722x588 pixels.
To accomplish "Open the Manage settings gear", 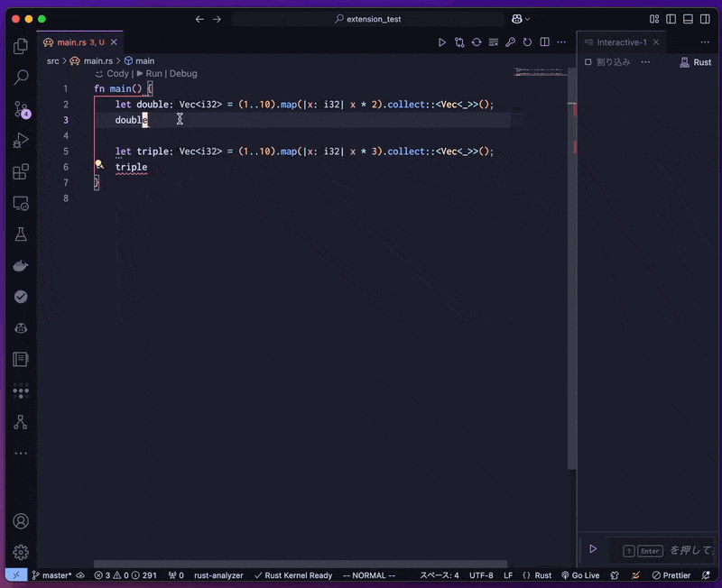I will (21, 552).
